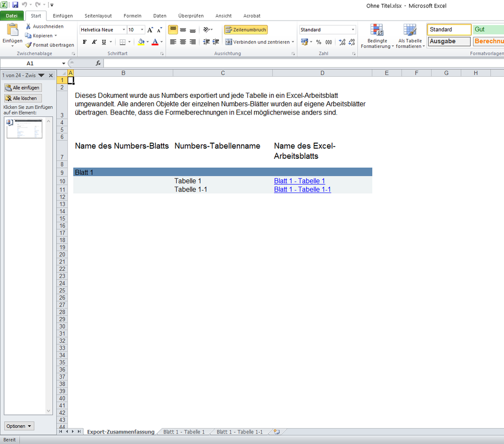Viewport: 504px width, 444px height.
Task: Click Alle einfügen button
Action: click(23, 88)
